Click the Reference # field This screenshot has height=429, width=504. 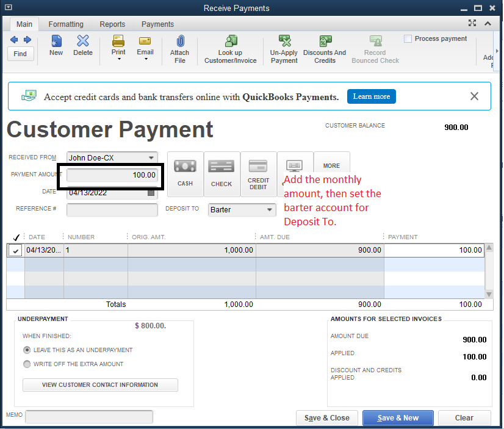click(x=112, y=210)
